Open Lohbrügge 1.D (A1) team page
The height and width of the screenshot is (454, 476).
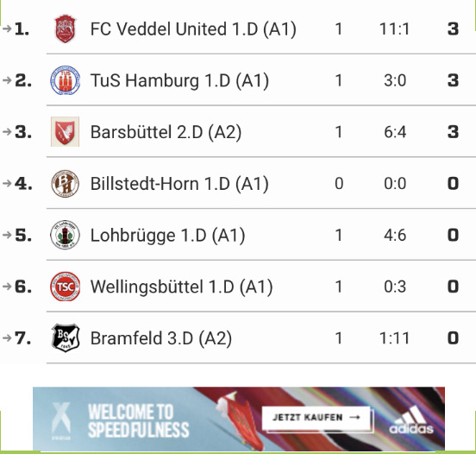[167, 236]
